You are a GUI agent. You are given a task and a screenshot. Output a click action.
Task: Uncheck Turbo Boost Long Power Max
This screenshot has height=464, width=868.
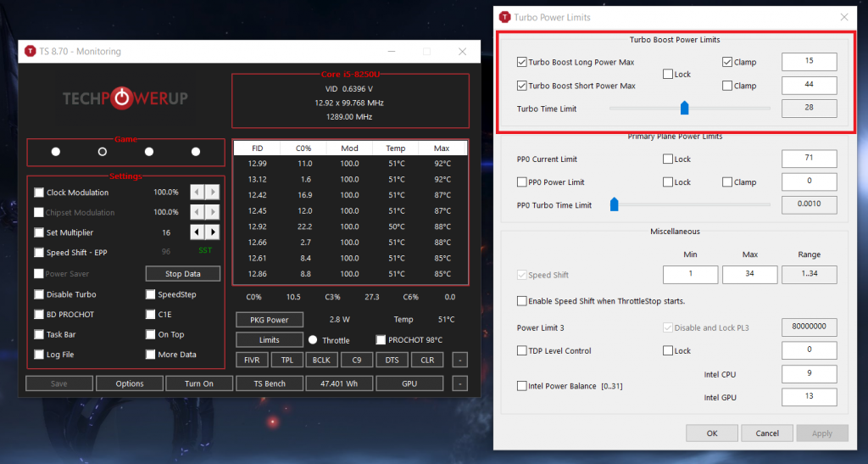[521, 62]
